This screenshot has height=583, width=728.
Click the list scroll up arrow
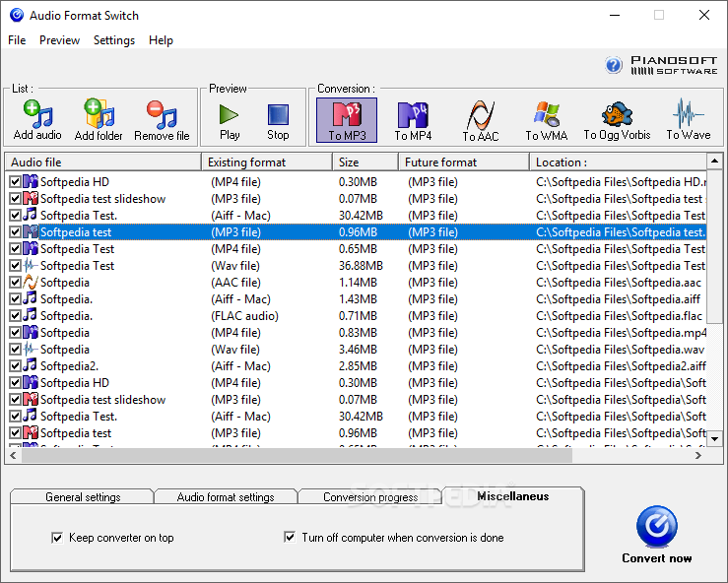point(714,162)
